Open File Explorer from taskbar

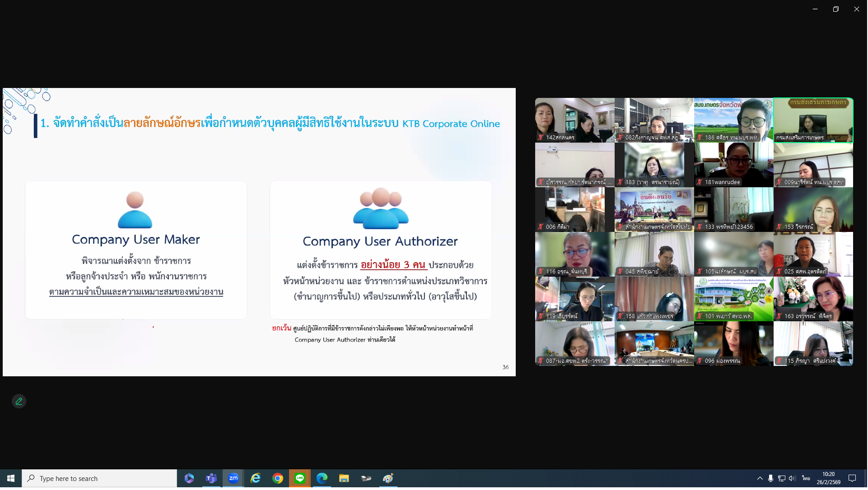(x=344, y=478)
